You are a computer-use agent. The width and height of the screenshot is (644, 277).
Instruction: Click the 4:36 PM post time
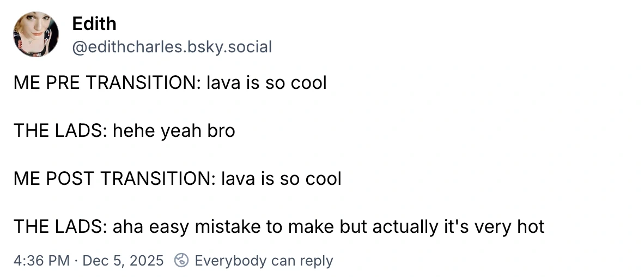41,261
